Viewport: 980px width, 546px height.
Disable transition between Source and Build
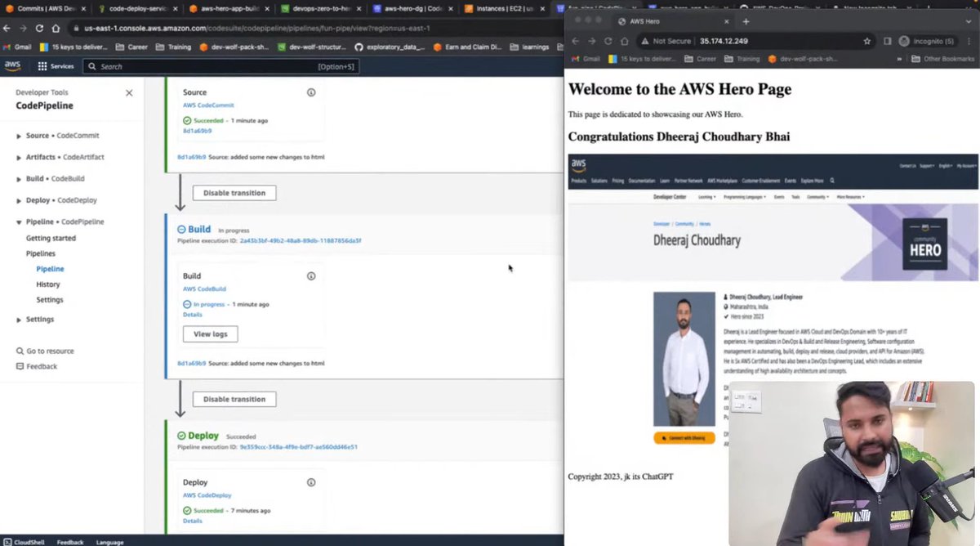point(234,193)
